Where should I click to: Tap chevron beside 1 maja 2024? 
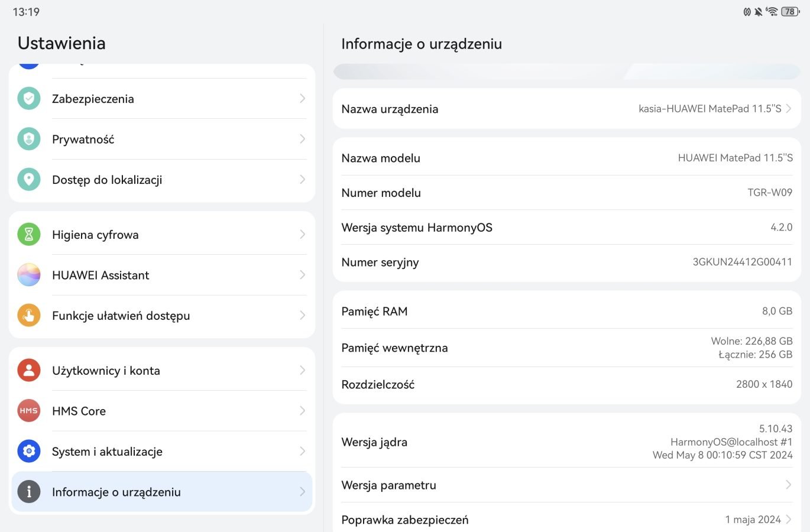pos(789,520)
